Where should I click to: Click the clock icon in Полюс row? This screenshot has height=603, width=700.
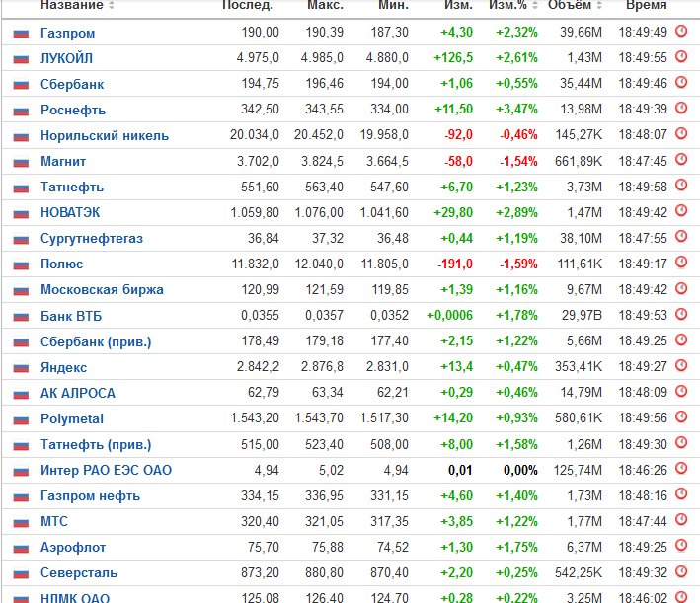[x=681, y=262]
